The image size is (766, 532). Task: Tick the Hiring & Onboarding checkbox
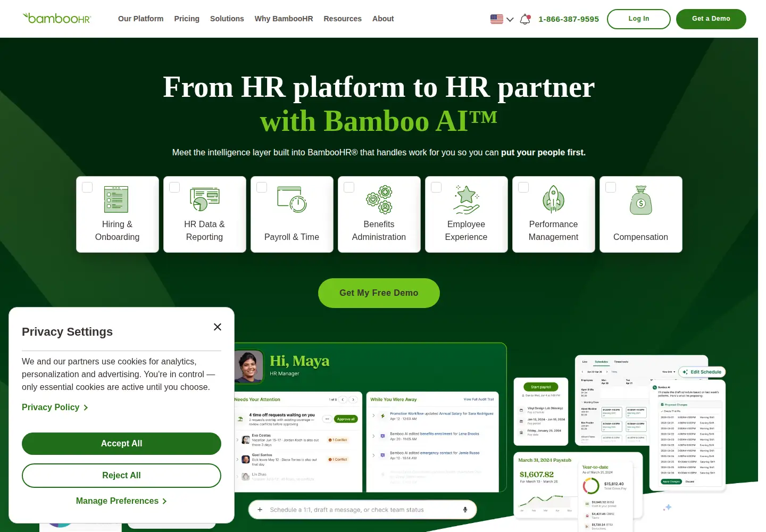click(87, 187)
